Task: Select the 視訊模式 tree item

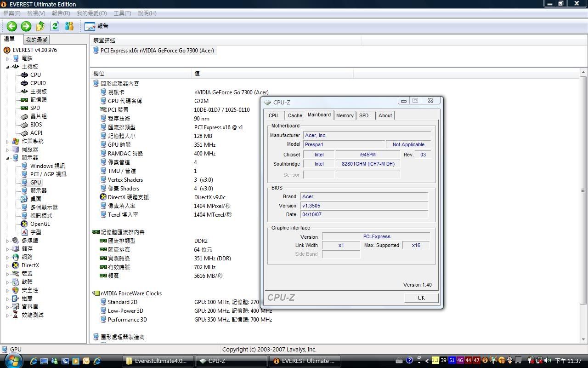Action: tap(41, 216)
